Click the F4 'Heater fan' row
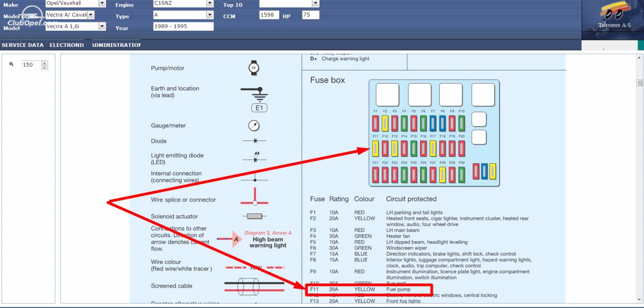This screenshot has height=308, width=644. 360,236
